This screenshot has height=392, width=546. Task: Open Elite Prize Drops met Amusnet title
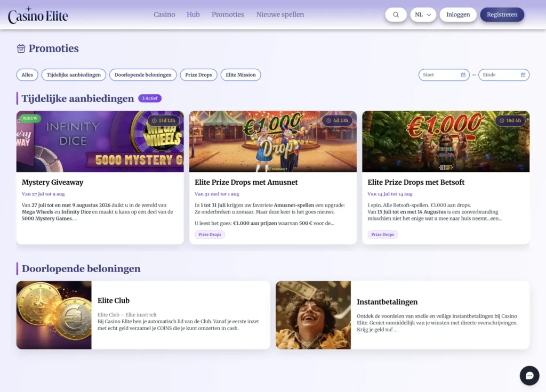(x=246, y=182)
